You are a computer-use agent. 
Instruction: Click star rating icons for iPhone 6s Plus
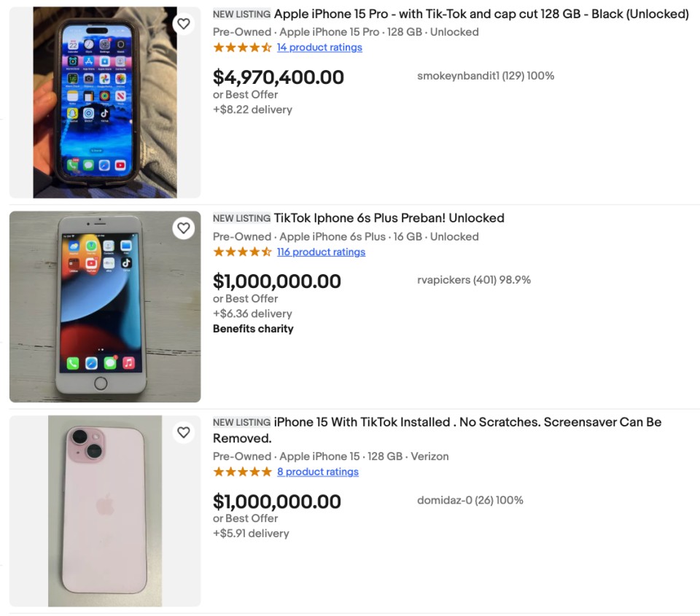(x=242, y=252)
